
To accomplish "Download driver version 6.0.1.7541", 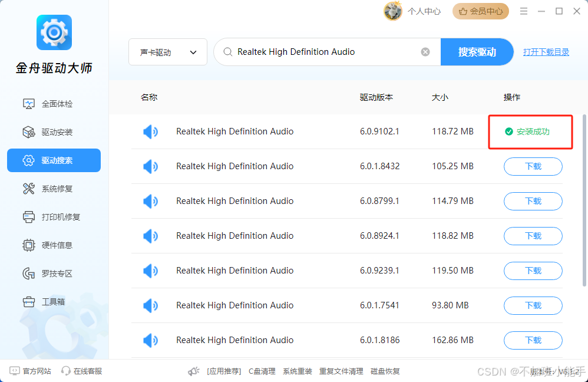I will (x=533, y=305).
